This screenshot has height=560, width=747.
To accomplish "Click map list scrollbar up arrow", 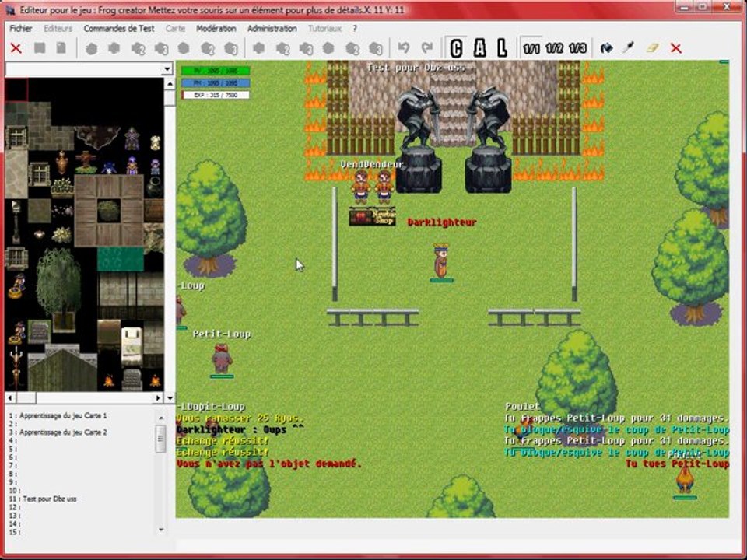I will click(x=161, y=418).
